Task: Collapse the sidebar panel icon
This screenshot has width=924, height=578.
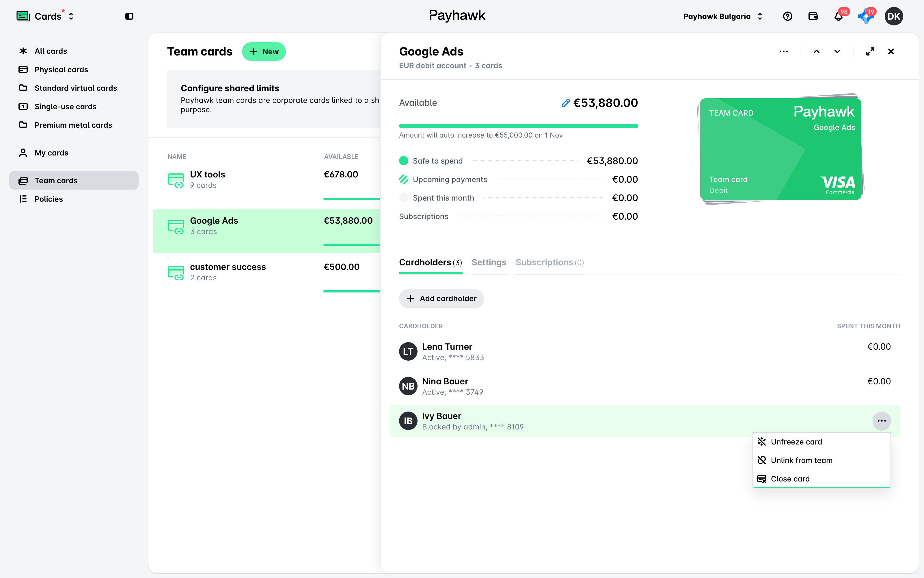Action: [x=129, y=16]
